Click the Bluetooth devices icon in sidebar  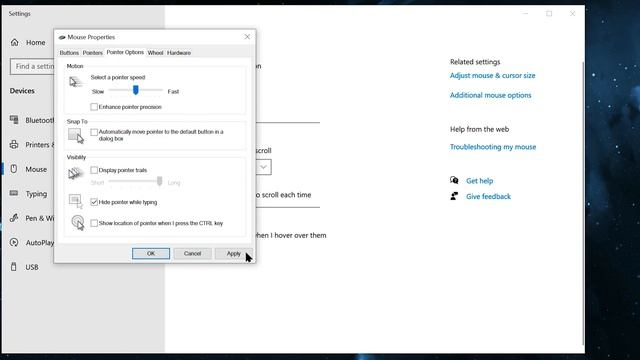click(14, 120)
